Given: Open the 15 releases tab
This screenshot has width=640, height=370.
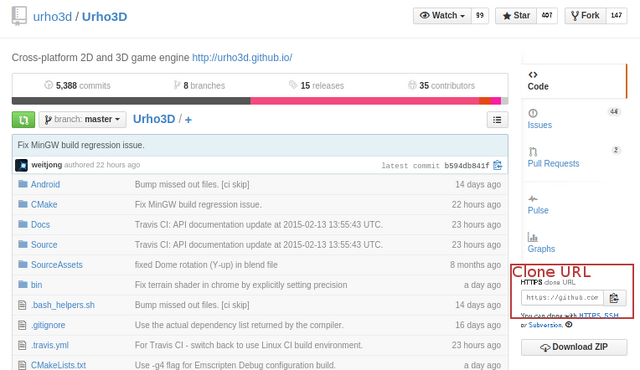Looking at the screenshot, I should click(x=316, y=85).
